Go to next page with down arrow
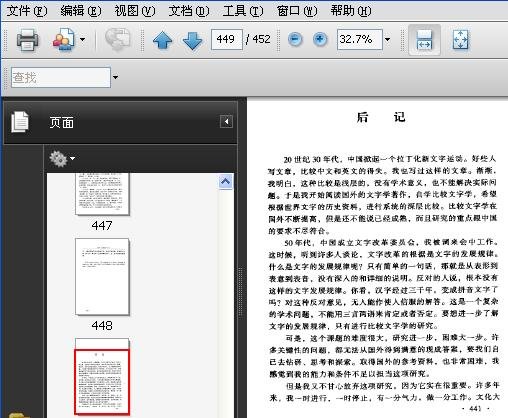The width and height of the screenshot is (508, 418). click(x=192, y=40)
